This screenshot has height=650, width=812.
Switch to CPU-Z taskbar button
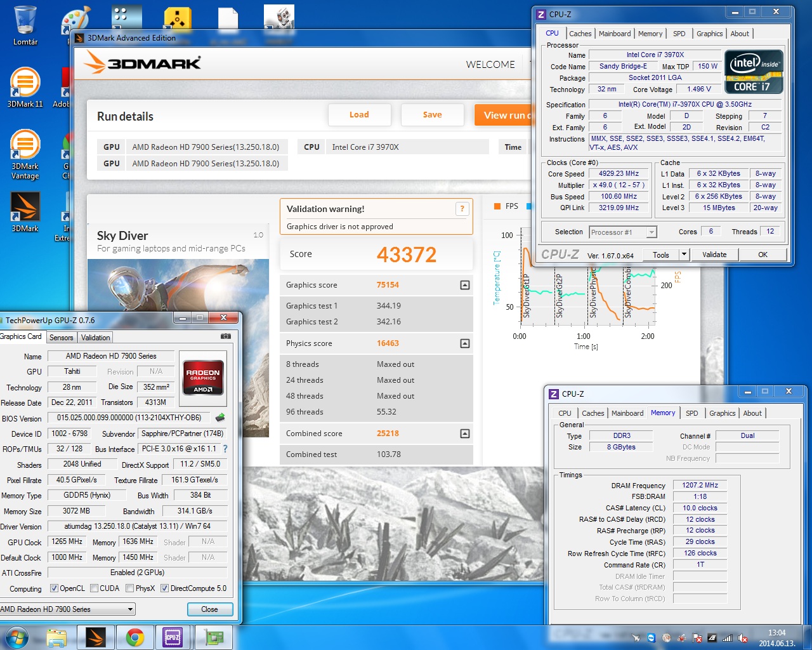point(173,637)
